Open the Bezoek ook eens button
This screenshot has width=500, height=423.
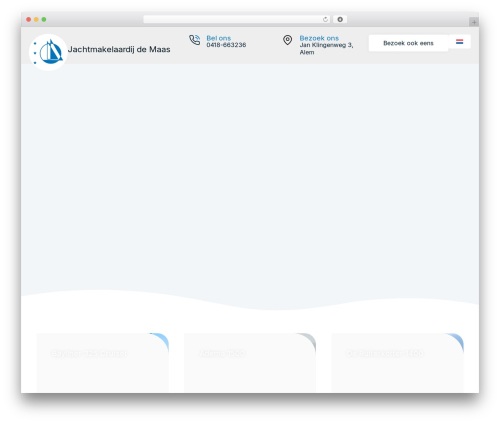pyautogui.click(x=408, y=43)
